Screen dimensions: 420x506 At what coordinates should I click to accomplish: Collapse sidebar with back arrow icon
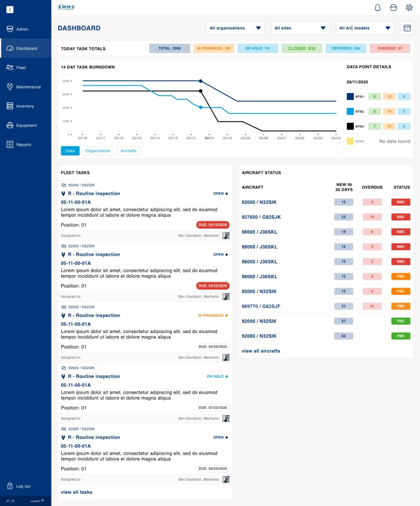[x=10, y=9]
